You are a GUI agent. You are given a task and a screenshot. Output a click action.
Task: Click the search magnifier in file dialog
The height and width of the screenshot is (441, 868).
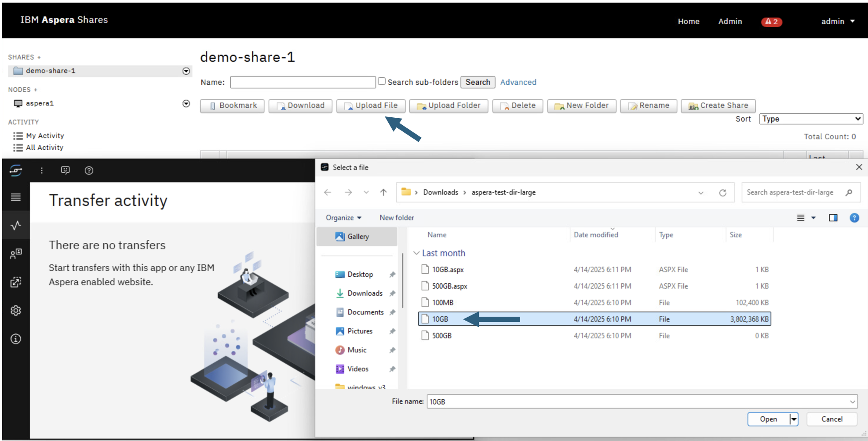849,192
